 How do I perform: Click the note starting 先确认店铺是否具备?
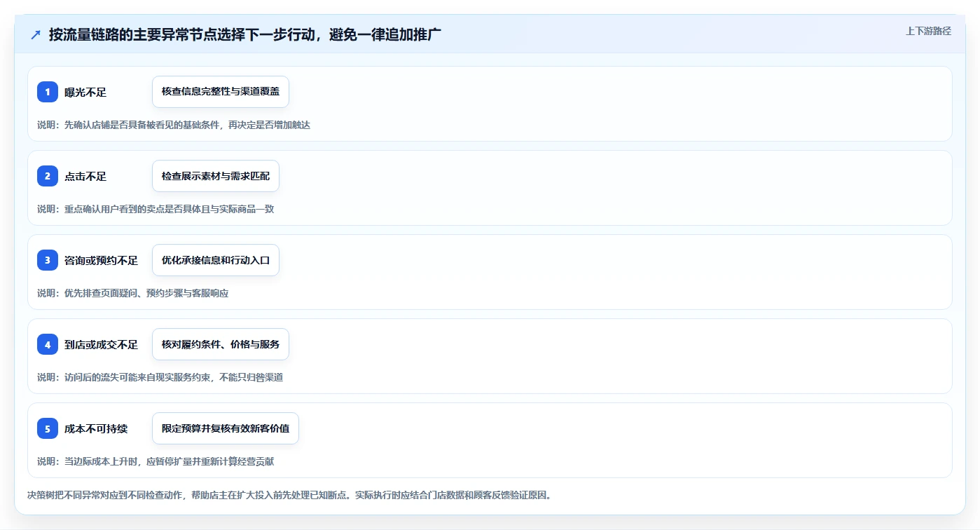[x=174, y=125]
